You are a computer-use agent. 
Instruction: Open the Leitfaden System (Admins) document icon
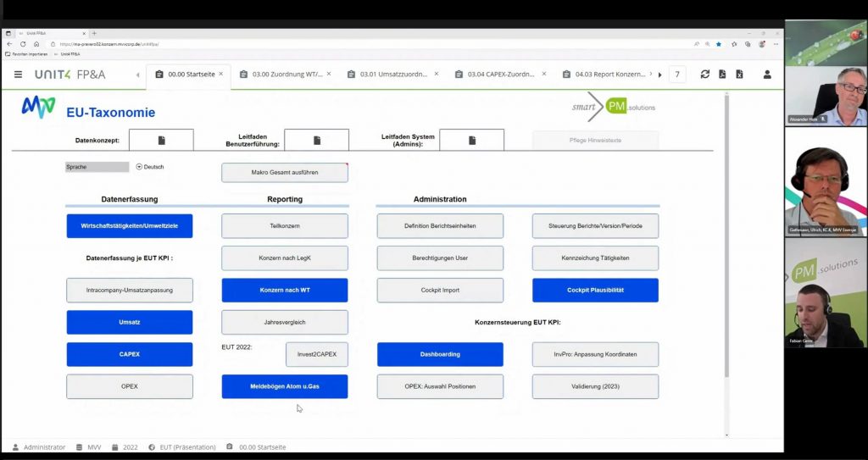471,140
